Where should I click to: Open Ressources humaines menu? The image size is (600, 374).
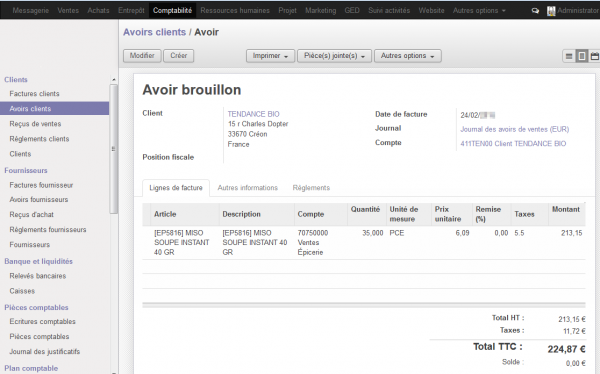pos(235,11)
